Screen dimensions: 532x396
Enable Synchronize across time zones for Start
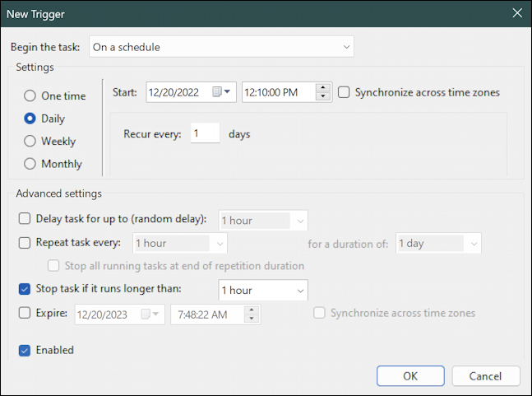coord(344,92)
